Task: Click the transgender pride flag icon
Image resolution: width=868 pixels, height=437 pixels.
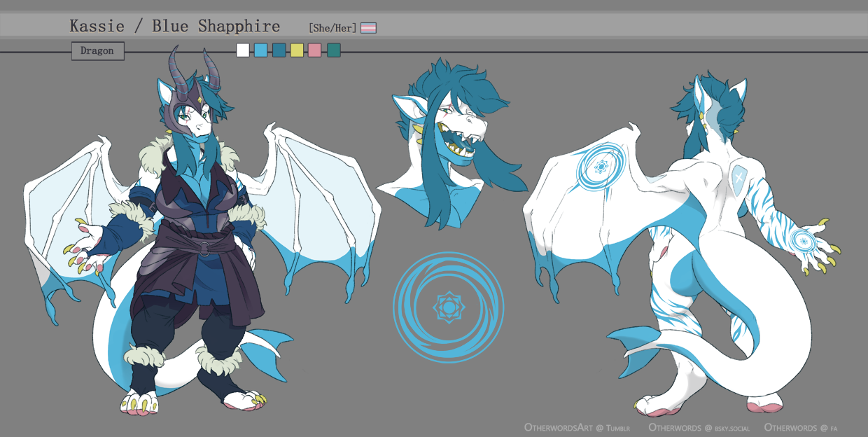Action: (368, 28)
